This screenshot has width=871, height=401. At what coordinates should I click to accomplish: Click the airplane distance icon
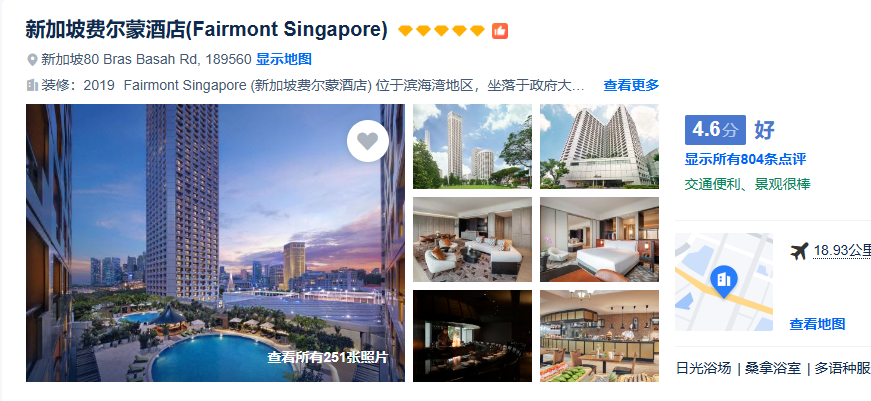click(x=799, y=251)
